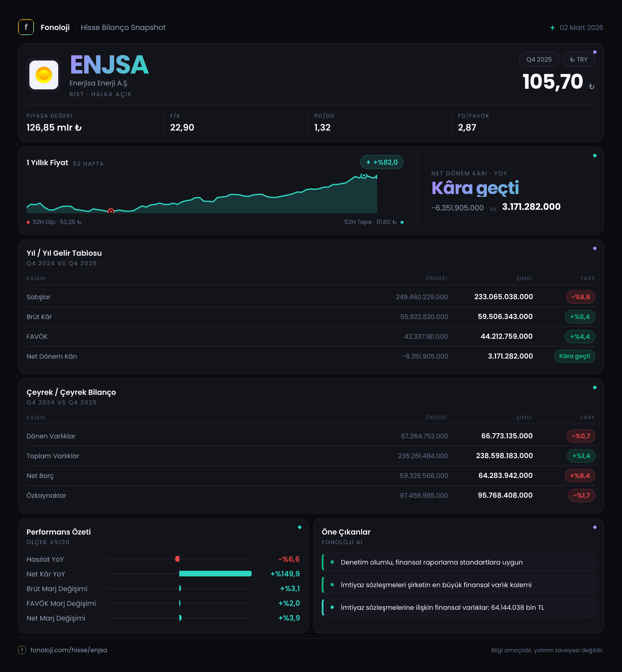Click the PD/DD ratio value 1,32

(x=322, y=128)
